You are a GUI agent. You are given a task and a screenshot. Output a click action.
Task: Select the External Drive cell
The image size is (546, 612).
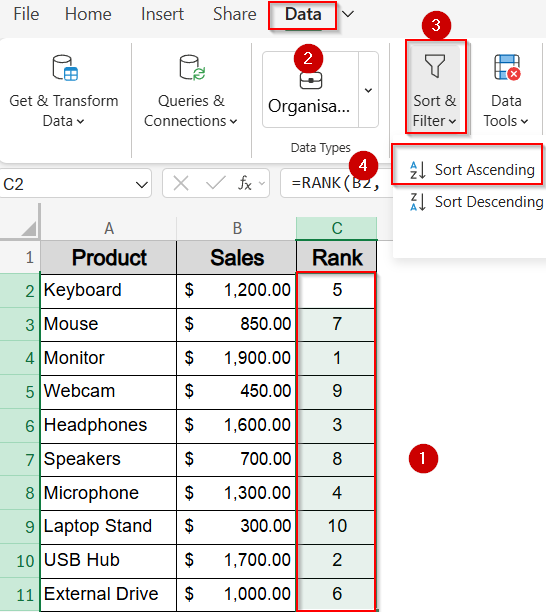tap(109, 594)
